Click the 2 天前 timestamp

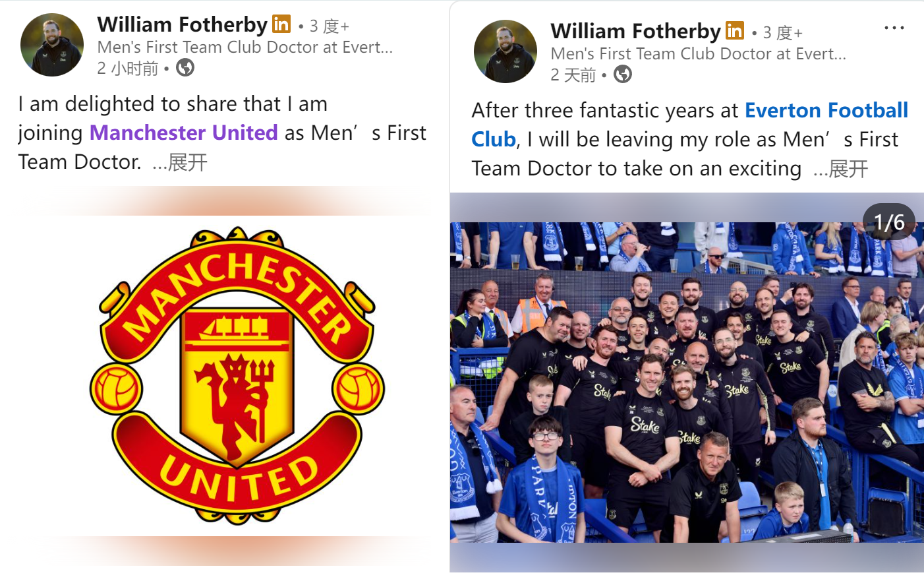[x=573, y=75]
